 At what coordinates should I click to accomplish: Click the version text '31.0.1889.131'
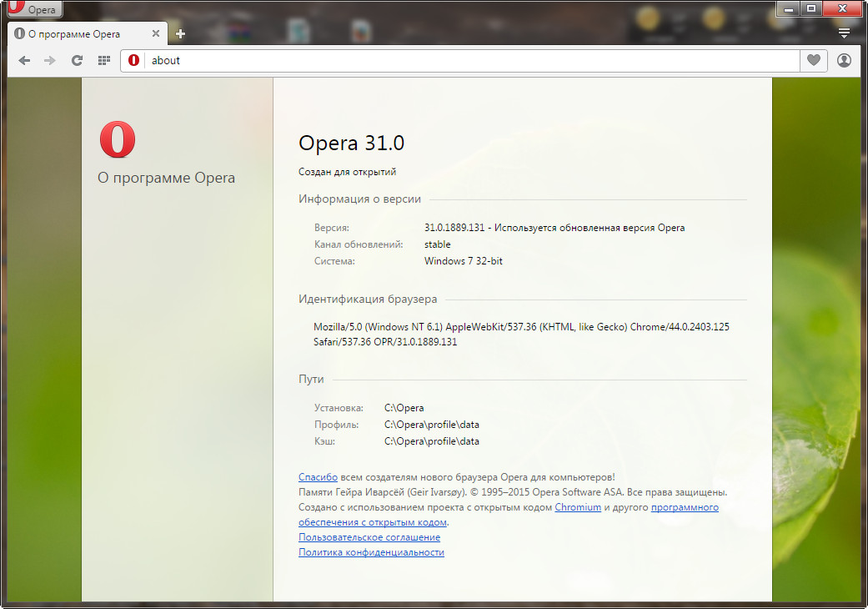tap(454, 228)
